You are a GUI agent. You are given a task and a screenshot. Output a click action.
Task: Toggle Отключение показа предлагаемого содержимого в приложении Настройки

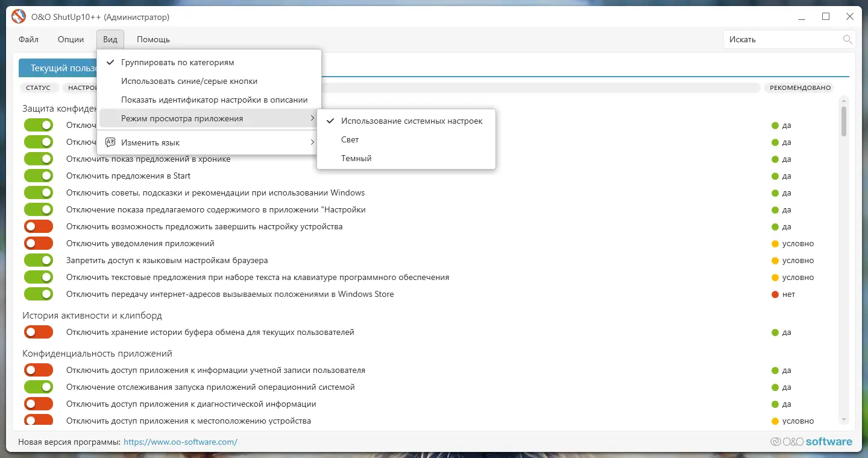(x=39, y=210)
